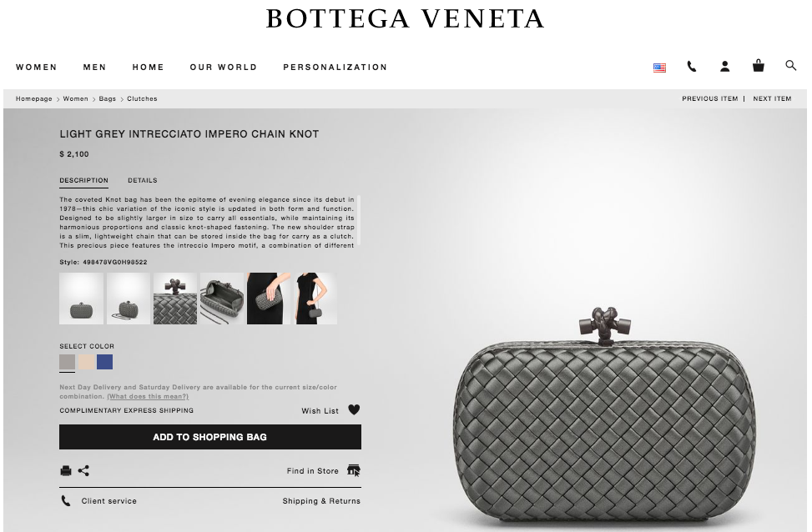Screen dimensions: 812x532
Task: Select the Description tab
Action: tap(84, 180)
